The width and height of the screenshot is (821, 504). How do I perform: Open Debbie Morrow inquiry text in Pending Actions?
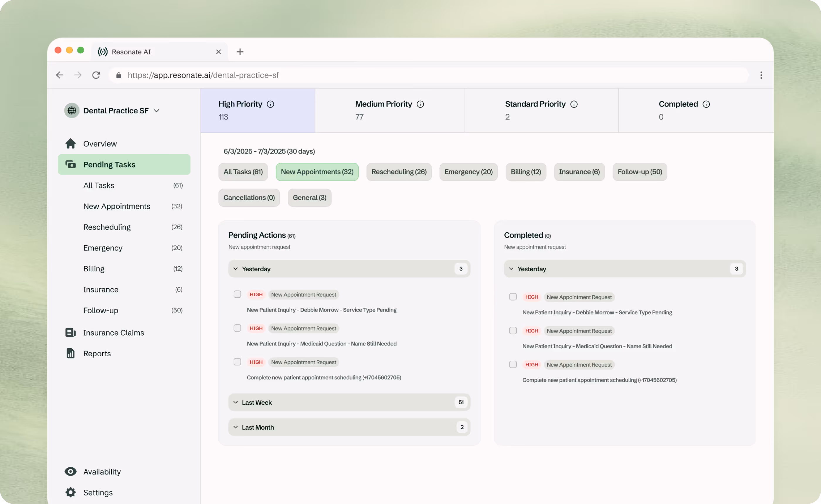click(x=321, y=310)
